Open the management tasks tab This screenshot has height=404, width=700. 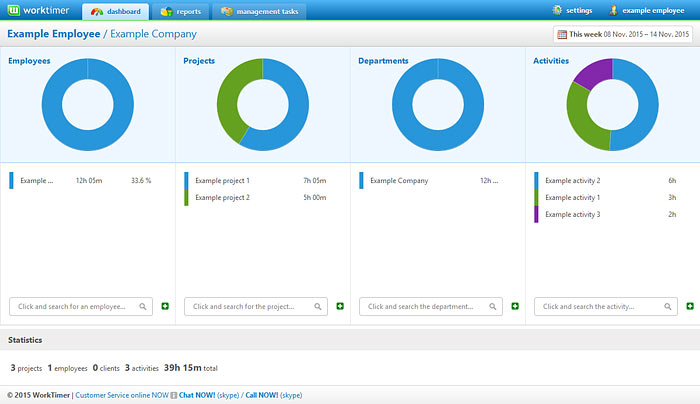[x=259, y=12]
